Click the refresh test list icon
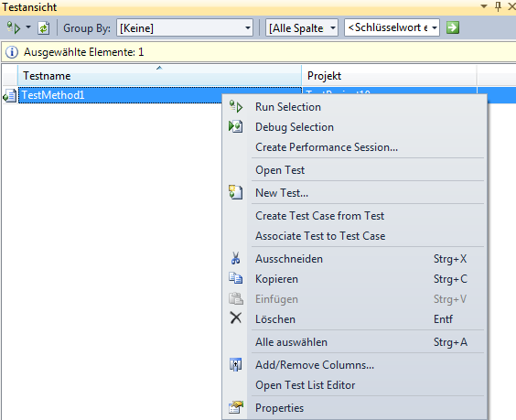The image size is (516, 420). pyautogui.click(x=43, y=28)
